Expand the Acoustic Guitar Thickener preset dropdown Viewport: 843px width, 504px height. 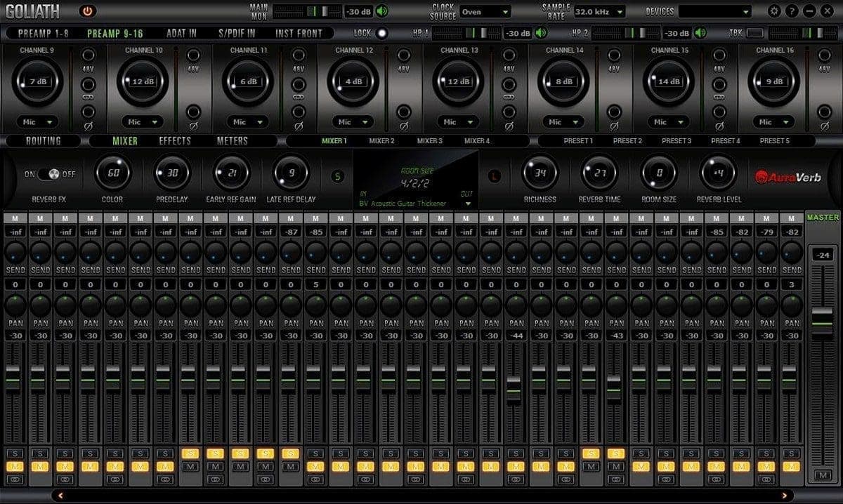468,204
